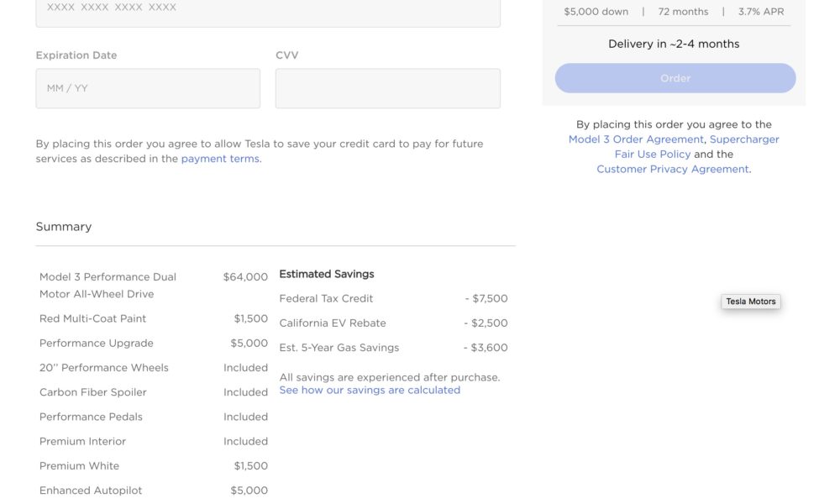Click the blue Order button
This screenshot has width=840, height=504.
tap(675, 78)
